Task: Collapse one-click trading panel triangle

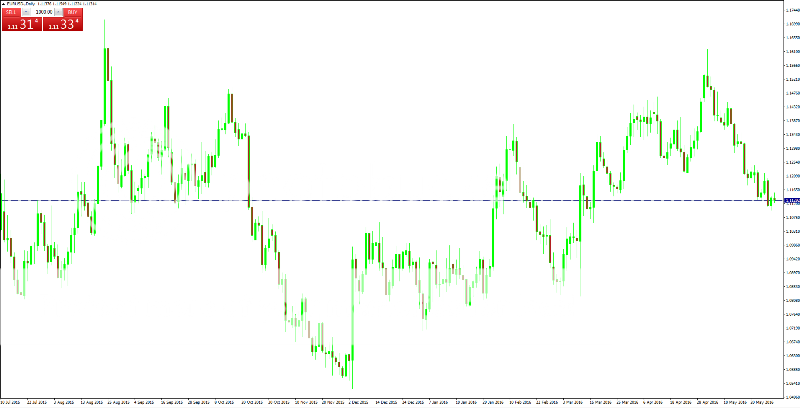Action: click(x=4, y=4)
